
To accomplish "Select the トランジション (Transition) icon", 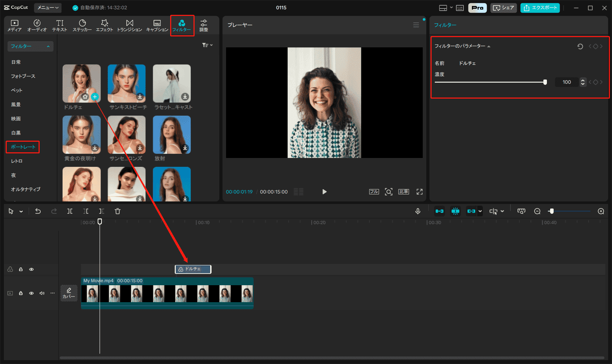I will [129, 25].
